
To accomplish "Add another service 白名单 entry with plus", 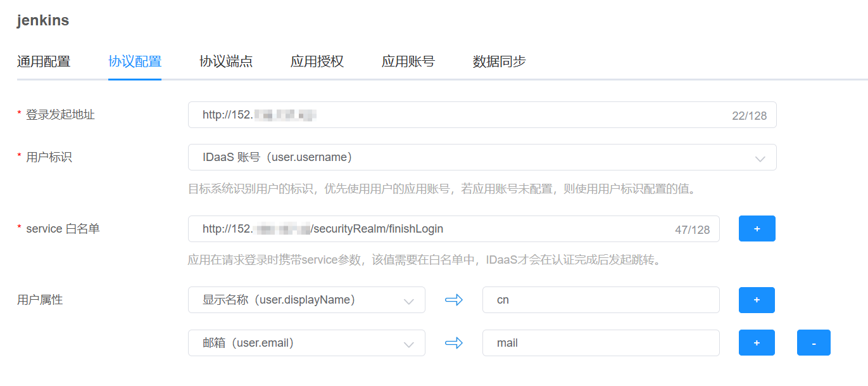I will pos(757,229).
